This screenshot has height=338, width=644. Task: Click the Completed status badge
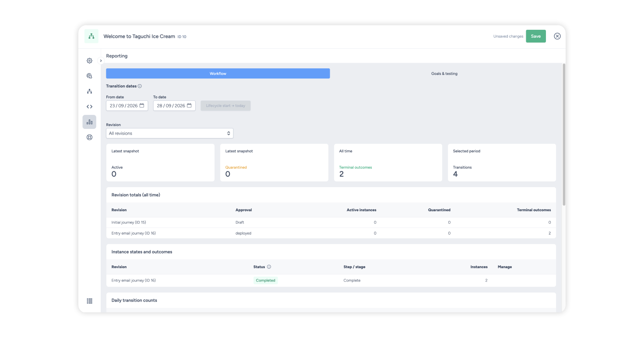(266, 281)
